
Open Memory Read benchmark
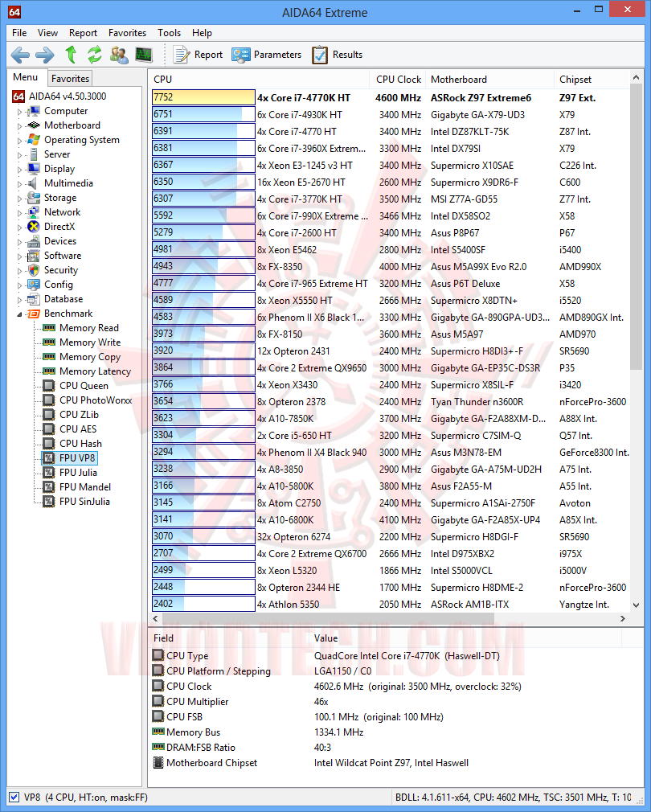pos(89,328)
